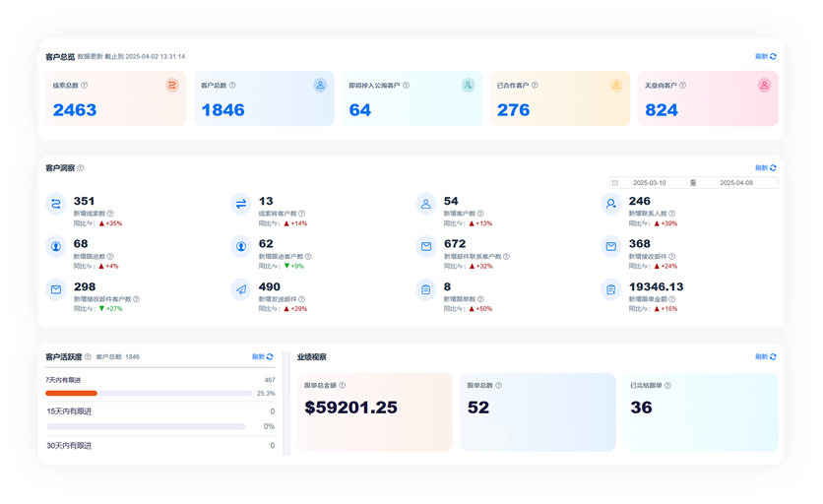
Task: Click the clipboard icon beside 19346.13
Action: click(611, 289)
